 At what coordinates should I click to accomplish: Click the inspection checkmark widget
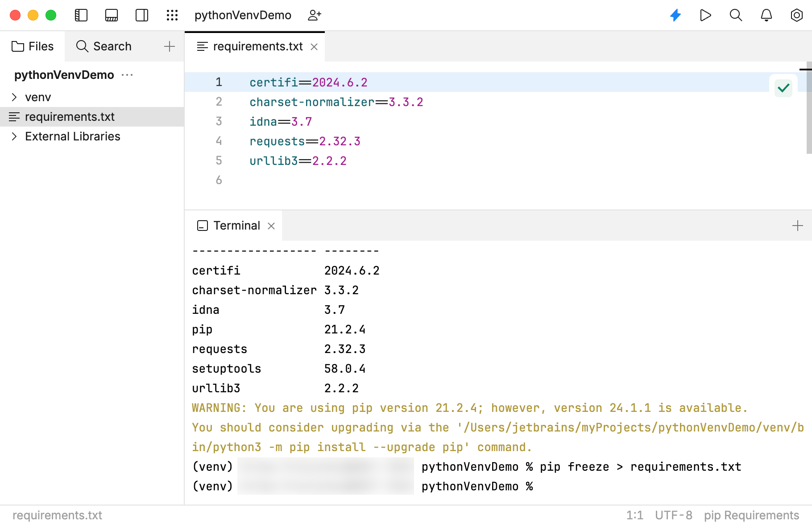pyautogui.click(x=783, y=87)
